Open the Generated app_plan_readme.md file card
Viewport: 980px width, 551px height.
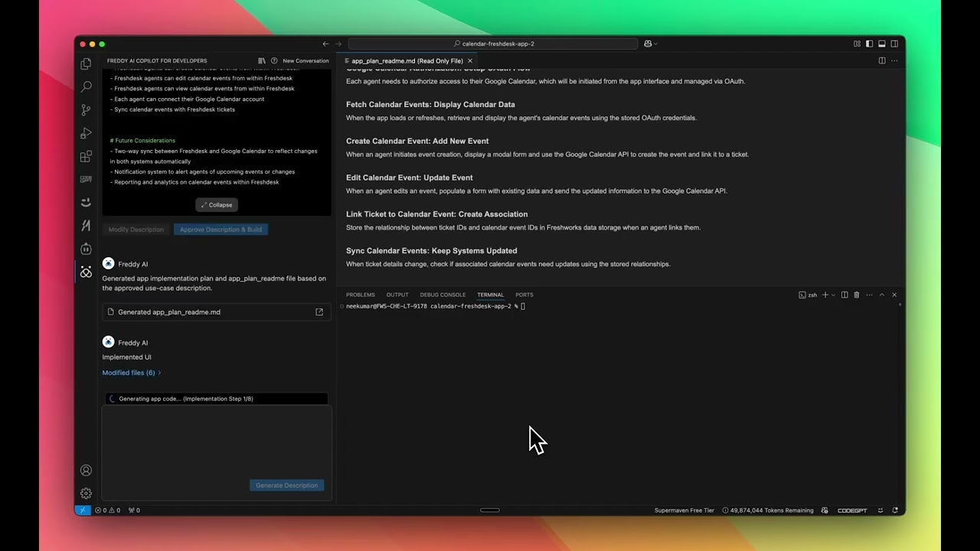click(x=217, y=312)
